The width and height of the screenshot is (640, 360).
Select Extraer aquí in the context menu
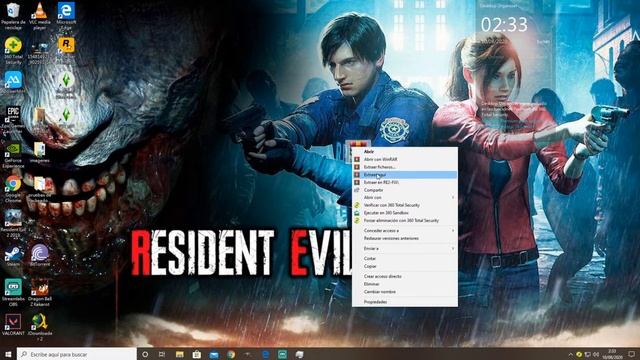pos(404,175)
